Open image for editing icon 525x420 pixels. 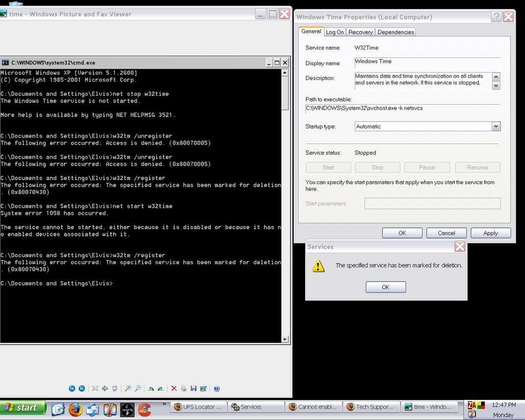click(203, 389)
